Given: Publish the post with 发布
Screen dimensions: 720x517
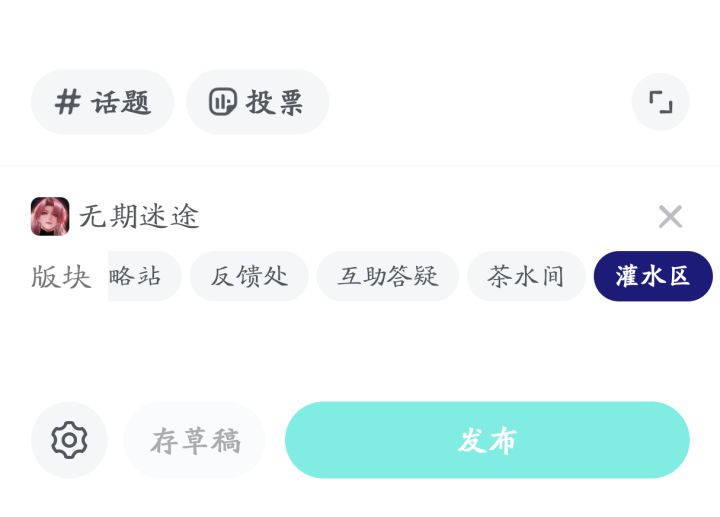Looking at the screenshot, I should [x=487, y=440].
